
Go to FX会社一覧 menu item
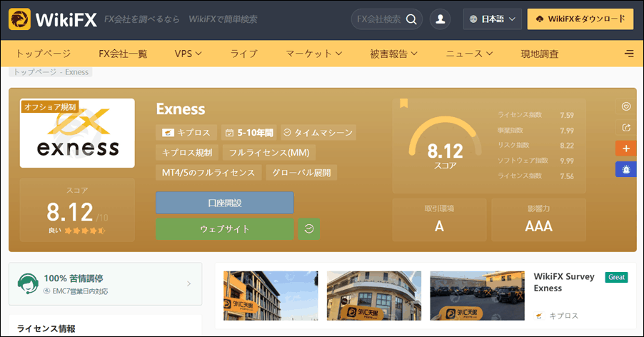point(123,54)
